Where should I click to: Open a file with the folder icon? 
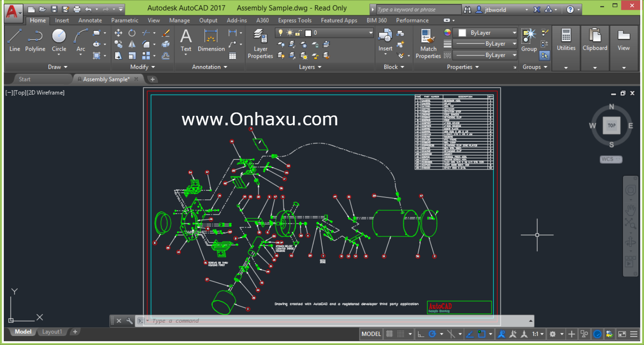click(x=43, y=9)
